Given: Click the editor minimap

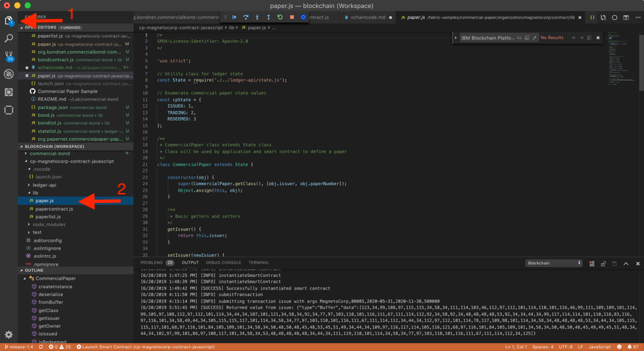Looking at the screenshot, I should (x=623, y=59).
